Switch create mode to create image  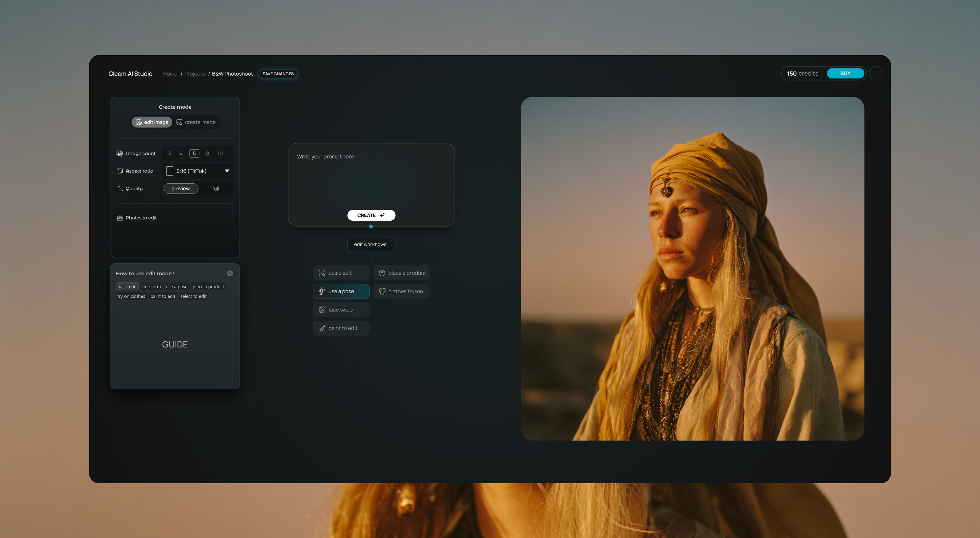click(196, 122)
